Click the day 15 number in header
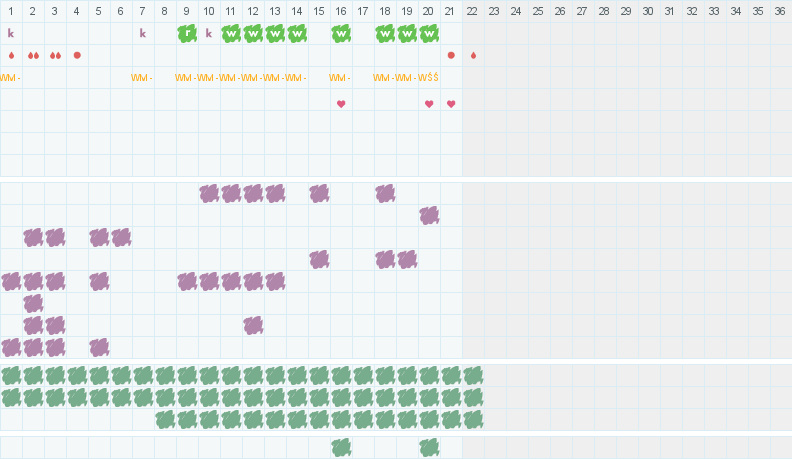This screenshot has height=459, width=792. coord(319,11)
